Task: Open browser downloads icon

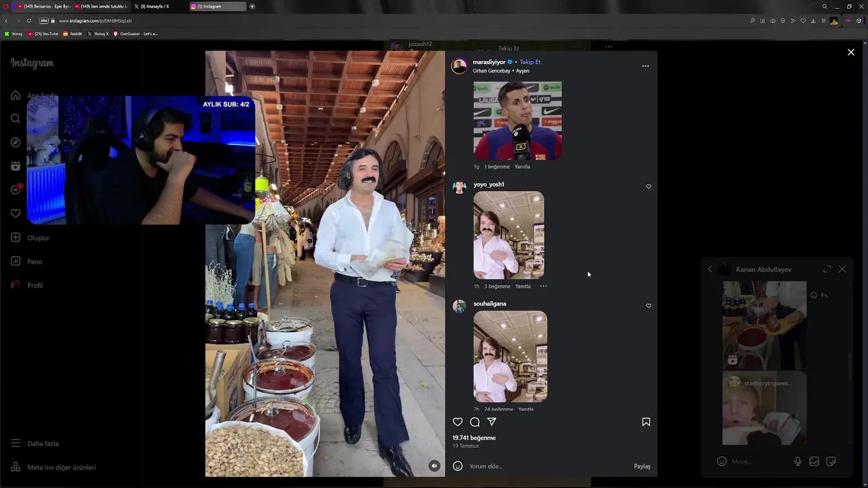Action: (813, 21)
